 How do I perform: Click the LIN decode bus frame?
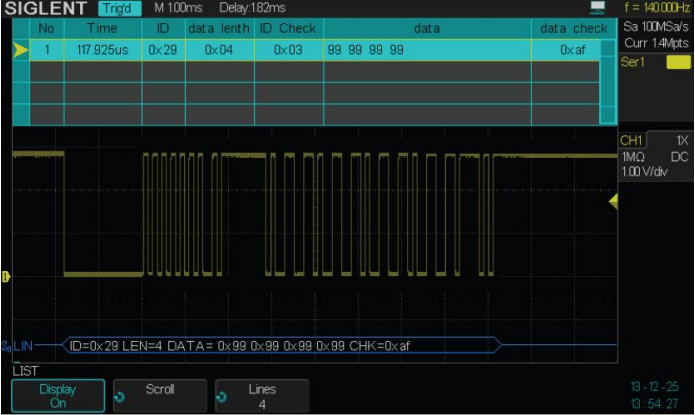coord(281,345)
